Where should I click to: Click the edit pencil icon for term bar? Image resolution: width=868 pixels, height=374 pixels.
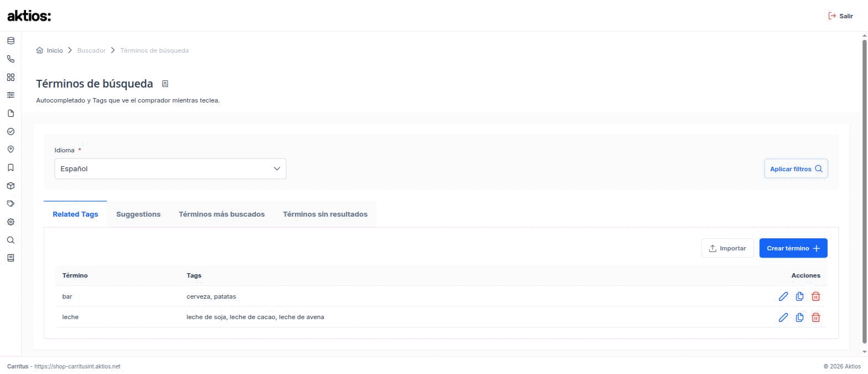[x=783, y=296]
